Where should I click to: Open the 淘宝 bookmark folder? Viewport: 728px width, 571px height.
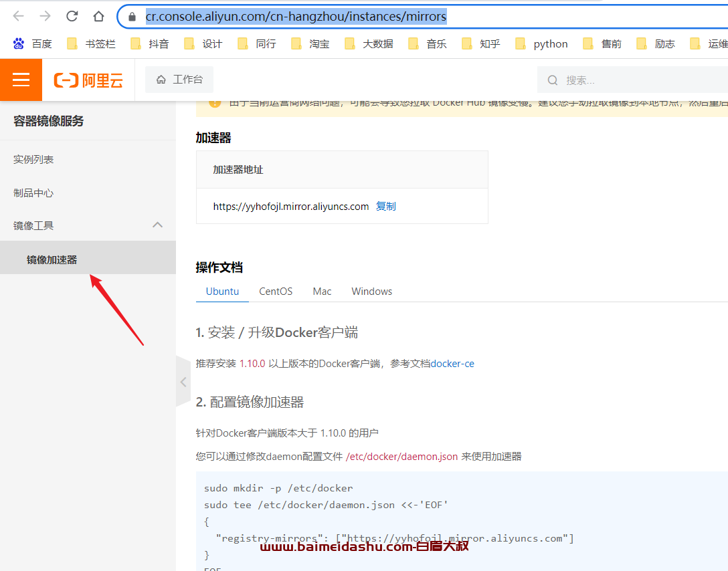tap(310, 43)
